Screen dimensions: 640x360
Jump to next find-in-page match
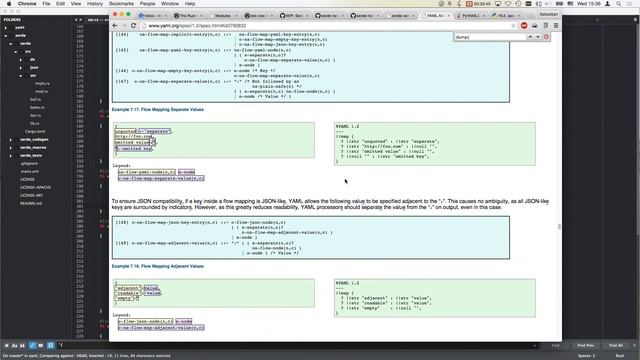point(538,37)
